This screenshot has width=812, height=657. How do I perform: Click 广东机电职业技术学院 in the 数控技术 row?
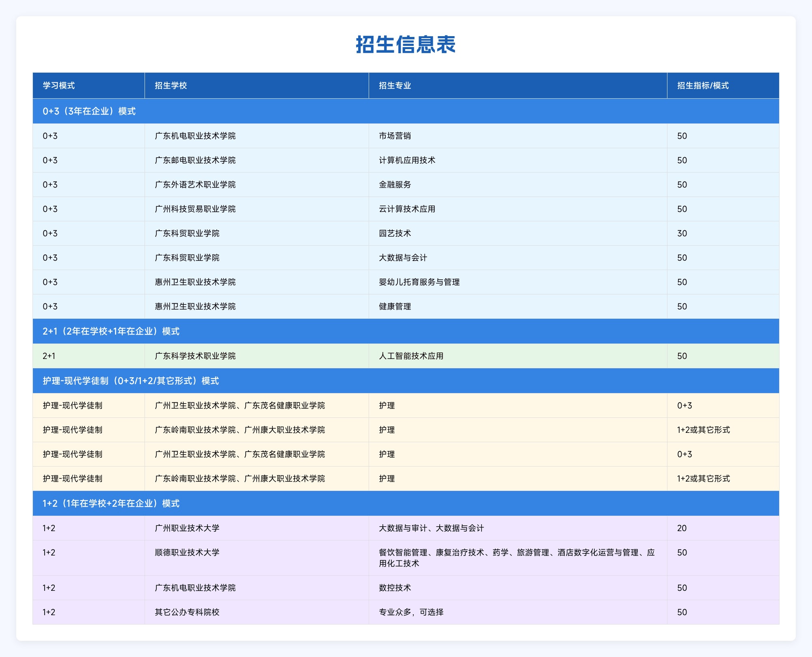click(x=257, y=588)
